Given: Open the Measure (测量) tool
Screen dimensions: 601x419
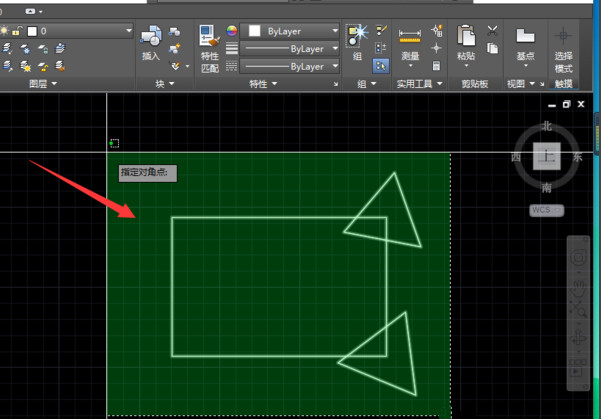Looking at the screenshot, I should [x=409, y=44].
